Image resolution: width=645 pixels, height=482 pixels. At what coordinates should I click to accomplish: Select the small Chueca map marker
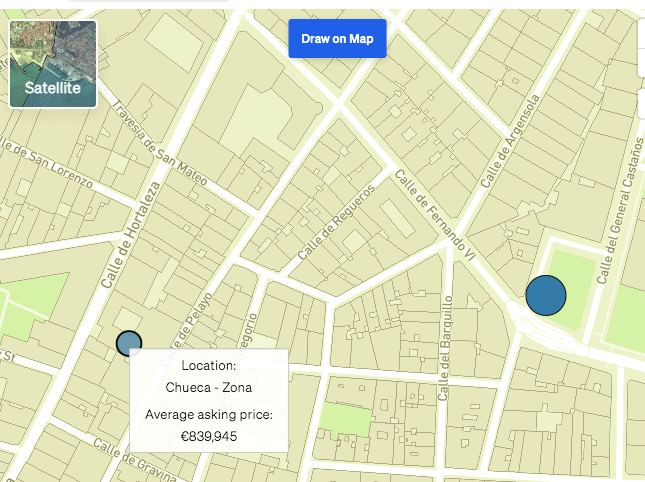(x=129, y=343)
